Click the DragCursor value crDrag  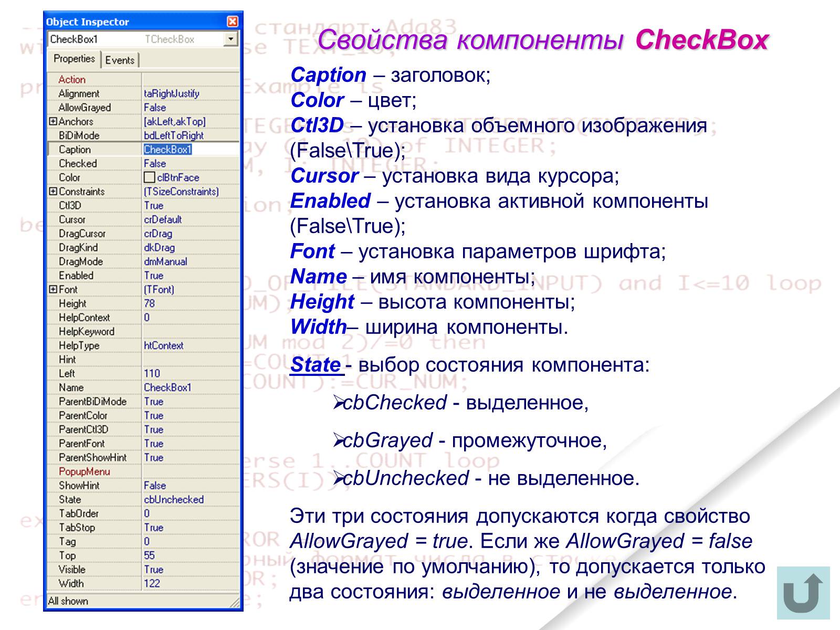158,234
